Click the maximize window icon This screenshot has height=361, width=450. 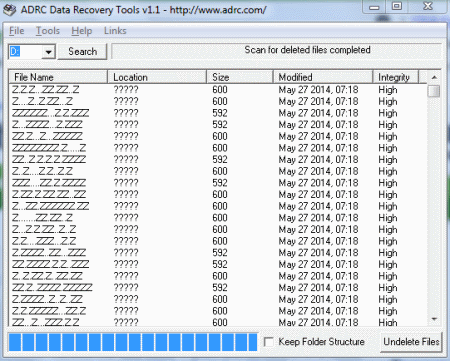pos(397,6)
